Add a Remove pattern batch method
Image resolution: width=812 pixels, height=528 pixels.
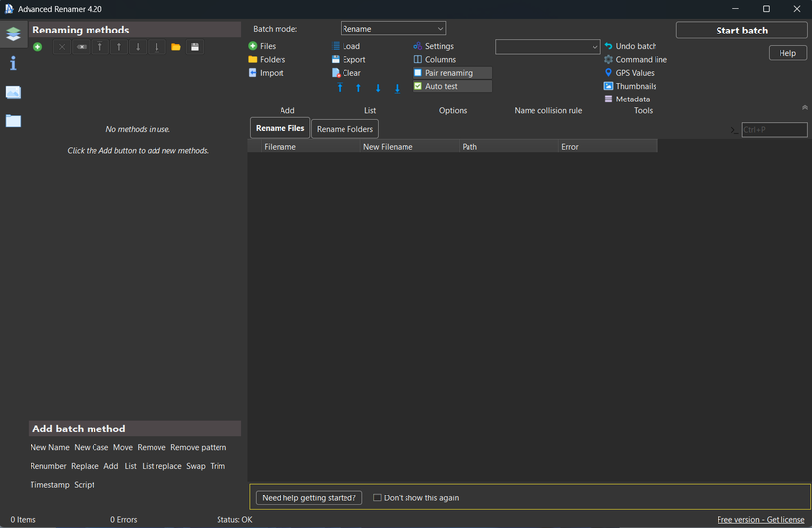click(x=199, y=447)
